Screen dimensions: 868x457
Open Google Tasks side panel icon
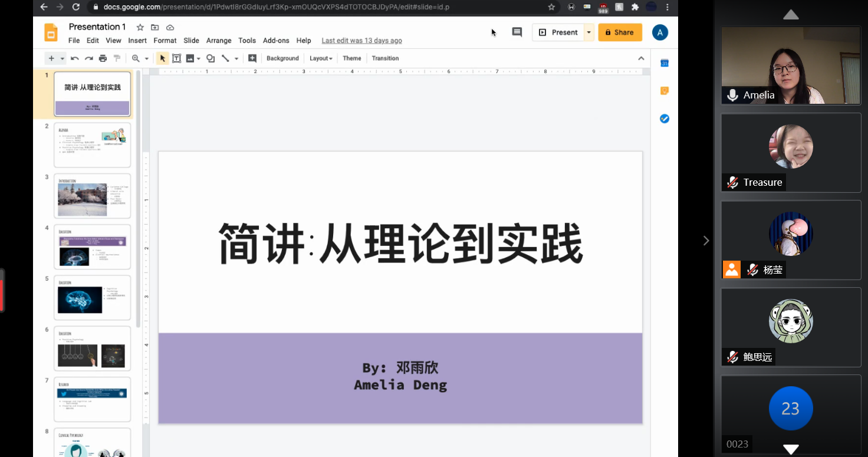[665, 119]
